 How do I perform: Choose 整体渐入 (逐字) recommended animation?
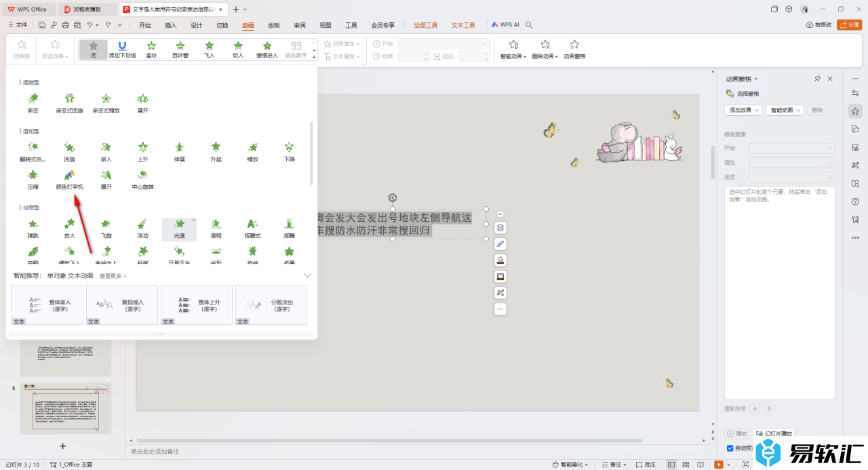tap(47, 305)
